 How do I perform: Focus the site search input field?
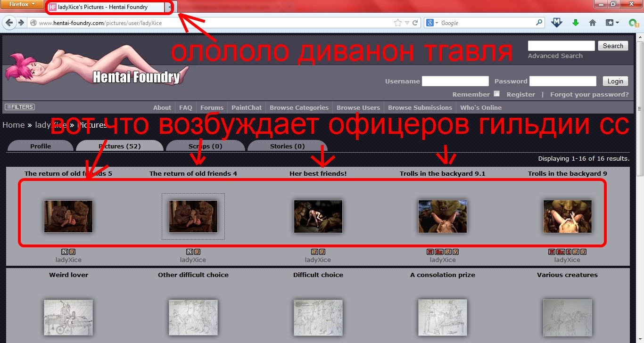(x=561, y=46)
